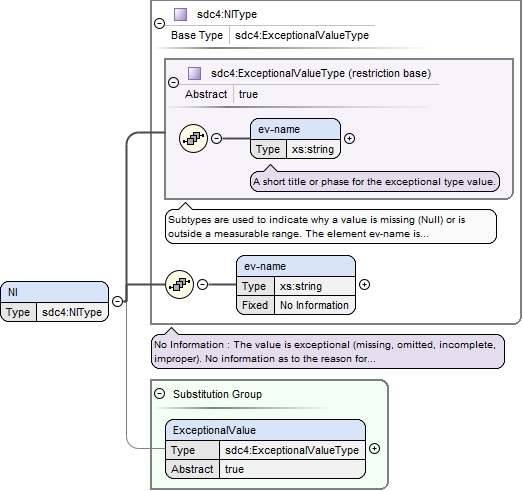Click the 'A short title or phase' annotation
Image resolution: width=523 pixels, height=491 pixels.
(x=375, y=181)
